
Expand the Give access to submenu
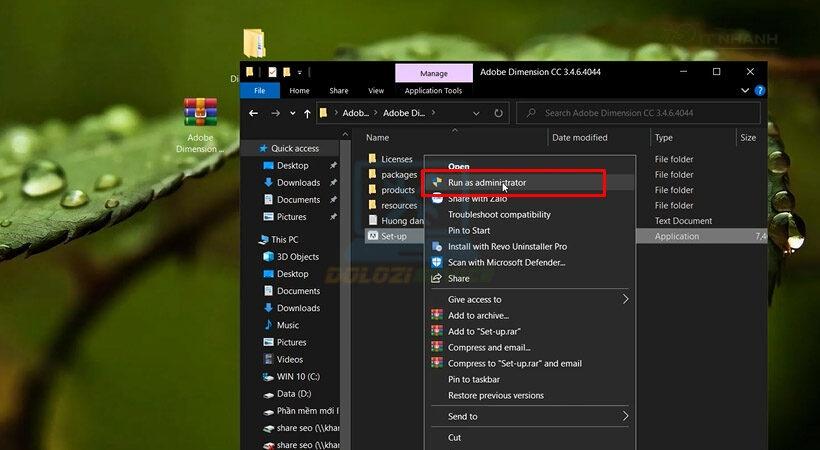coord(626,299)
